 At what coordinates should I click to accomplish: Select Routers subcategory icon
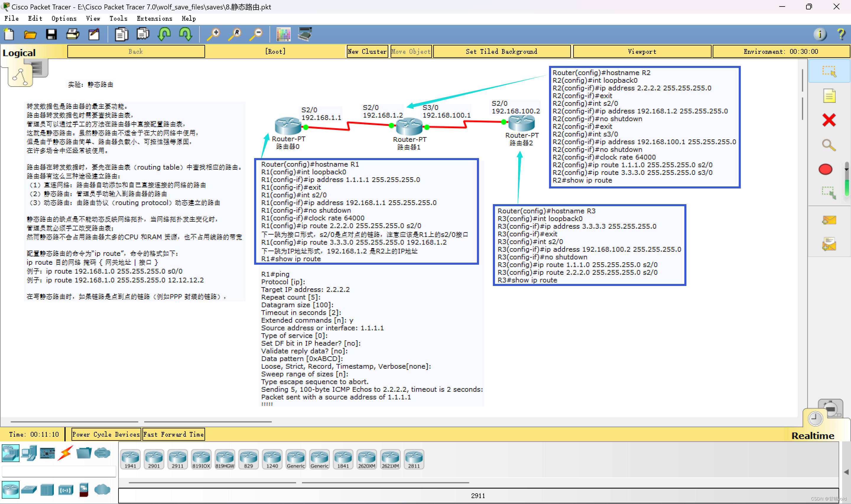11,490
